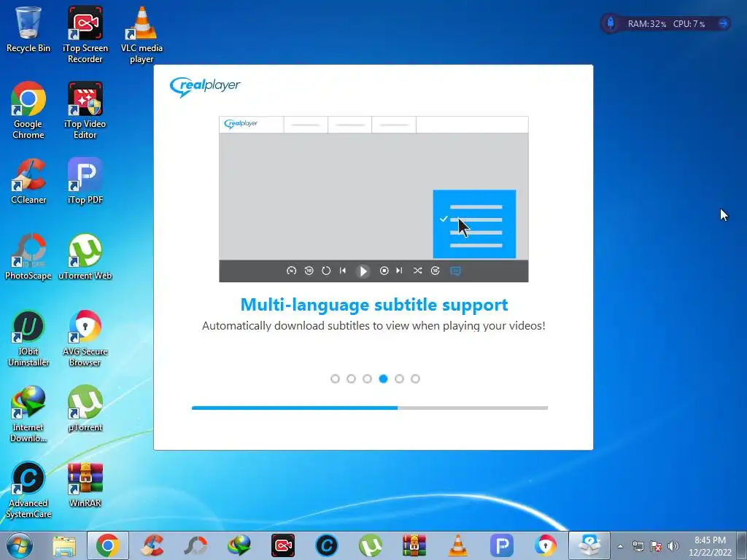Screen dimensions: 747x560
Task: Go to sixth installer slide dot
Action: (415, 378)
